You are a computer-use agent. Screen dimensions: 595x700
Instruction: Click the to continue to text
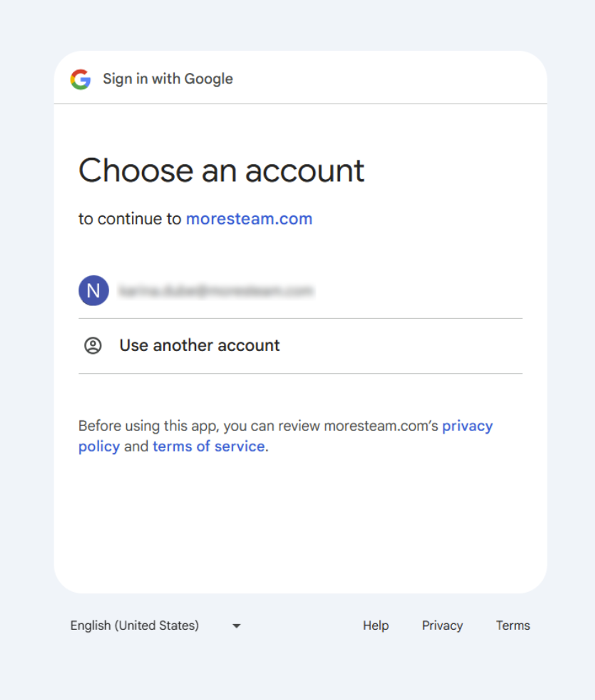[x=130, y=218]
